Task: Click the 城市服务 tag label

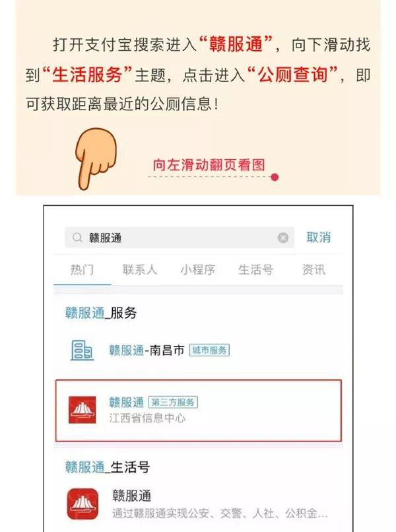Action: pos(209,350)
